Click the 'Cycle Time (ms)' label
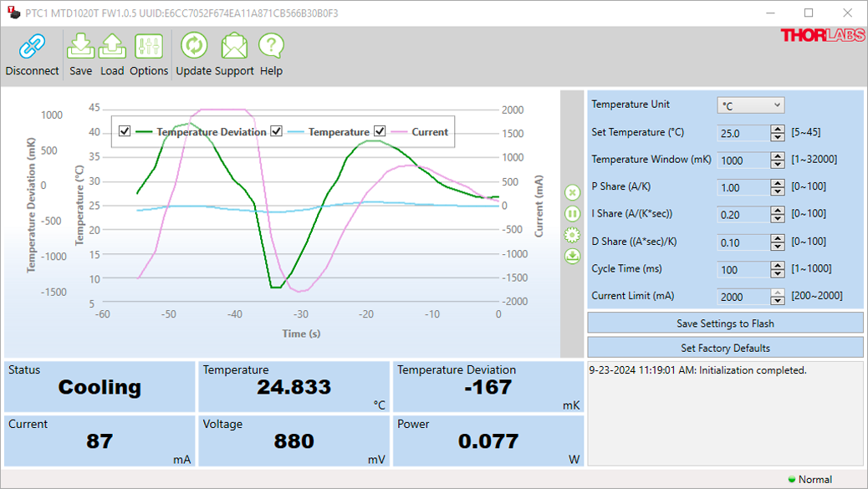868x489 pixels. tap(626, 268)
